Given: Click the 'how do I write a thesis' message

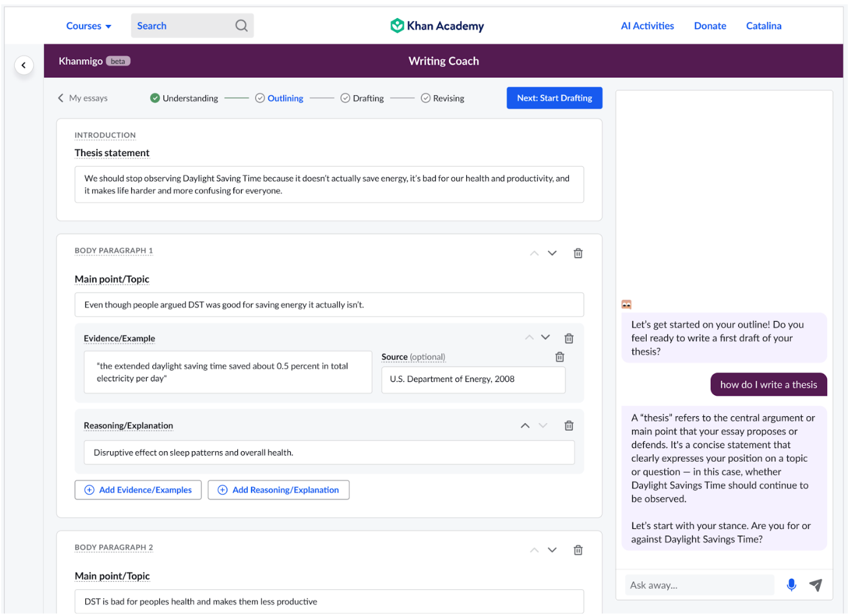Looking at the screenshot, I should 769,385.
